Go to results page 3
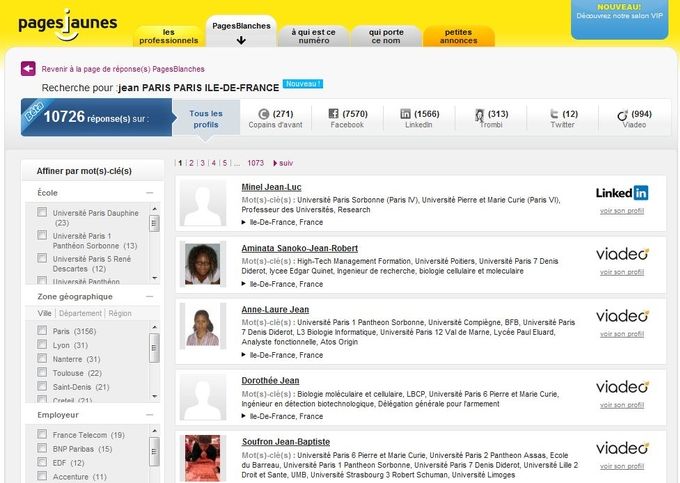680x483 pixels. 203,163
